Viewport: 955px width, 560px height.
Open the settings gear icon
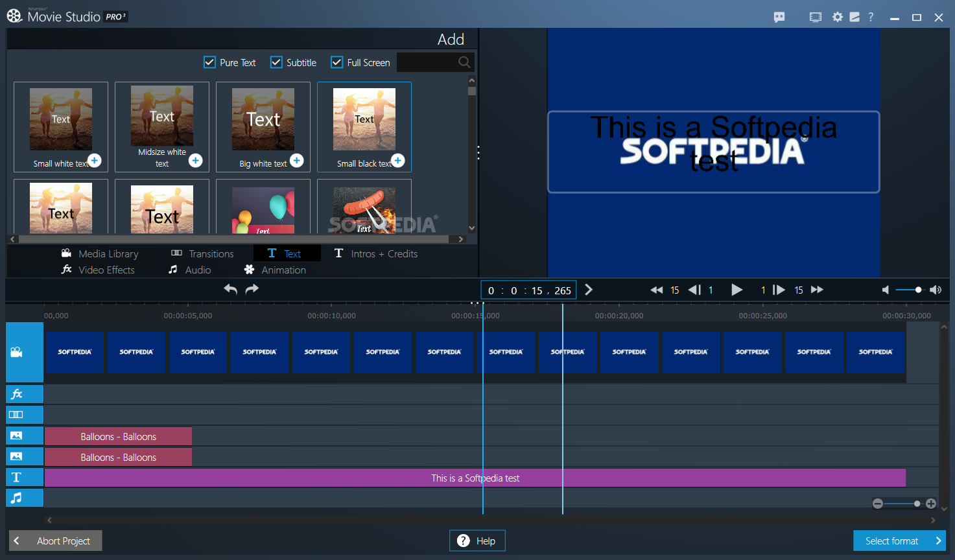click(838, 17)
